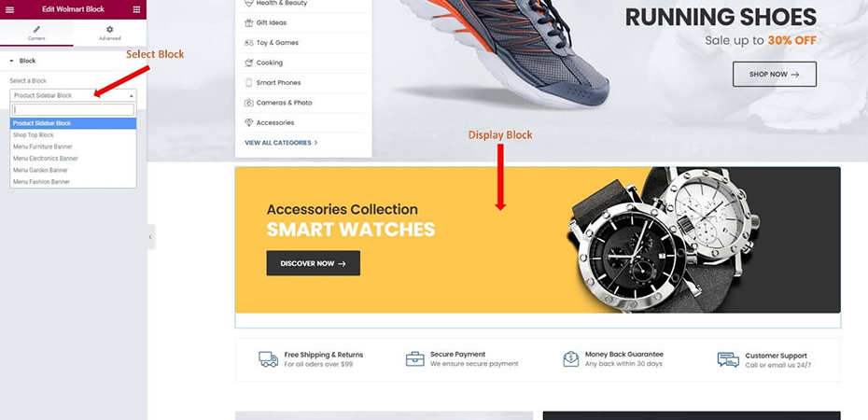Open the Elementor hamburger menu
This screenshot has height=420, width=868.
click(x=9, y=9)
